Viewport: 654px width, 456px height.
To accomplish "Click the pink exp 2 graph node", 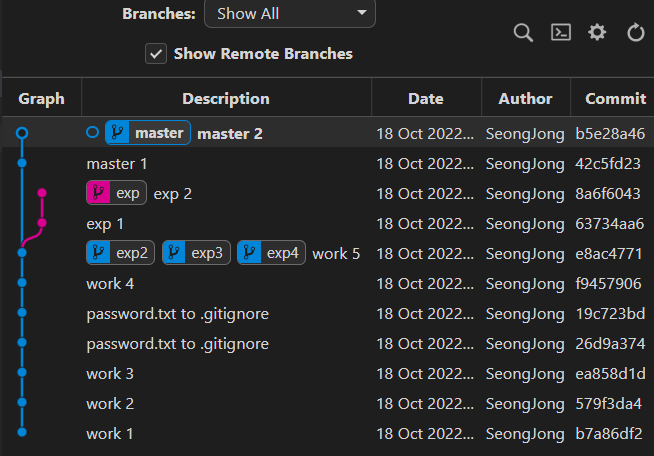I will coord(42,193).
